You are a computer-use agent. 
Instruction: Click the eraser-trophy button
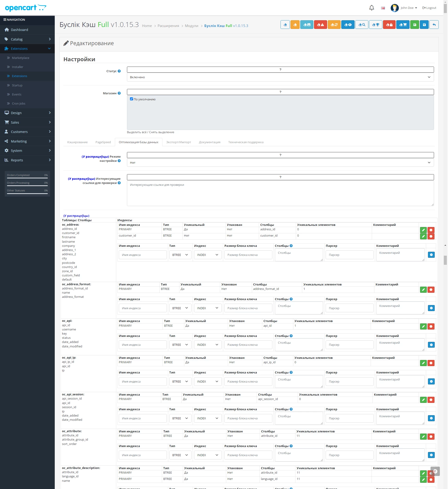[x=376, y=25]
